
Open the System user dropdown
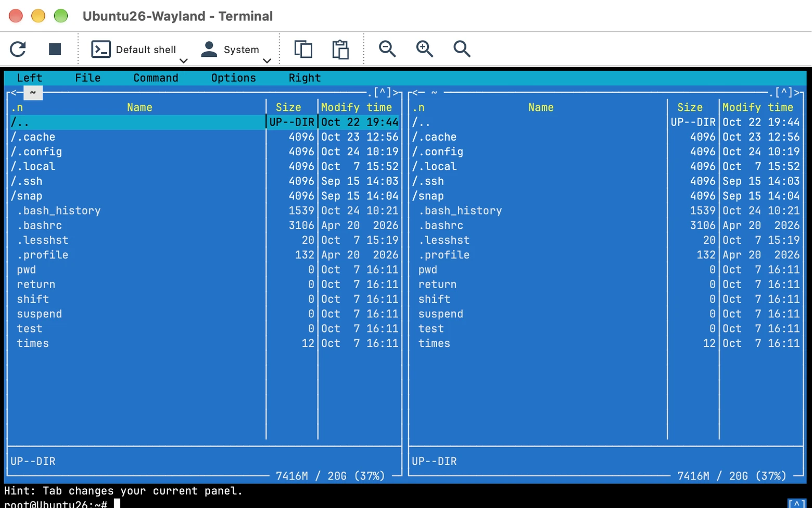236,49
